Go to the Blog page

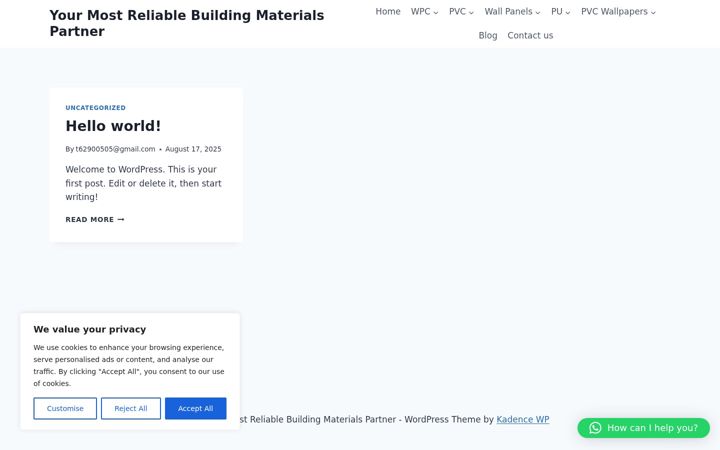coord(488,35)
